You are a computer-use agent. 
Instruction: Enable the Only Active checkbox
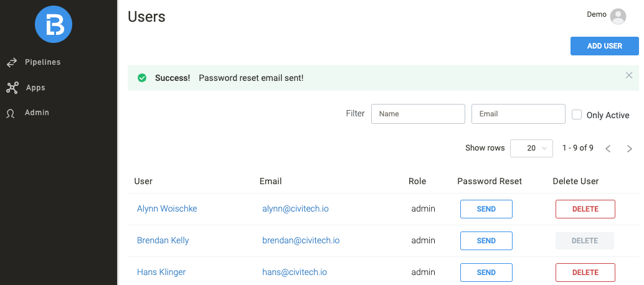pyautogui.click(x=577, y=114)
